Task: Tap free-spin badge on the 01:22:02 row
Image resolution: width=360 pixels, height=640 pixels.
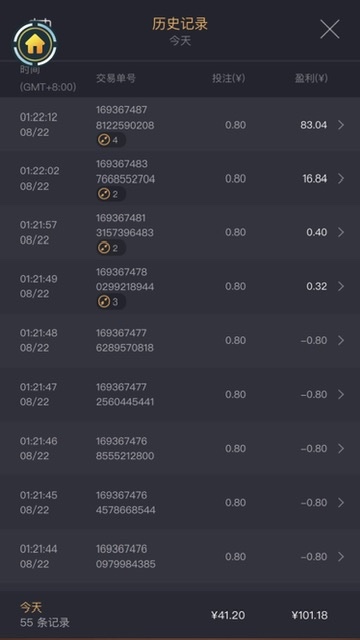Action: pos(111,194)
